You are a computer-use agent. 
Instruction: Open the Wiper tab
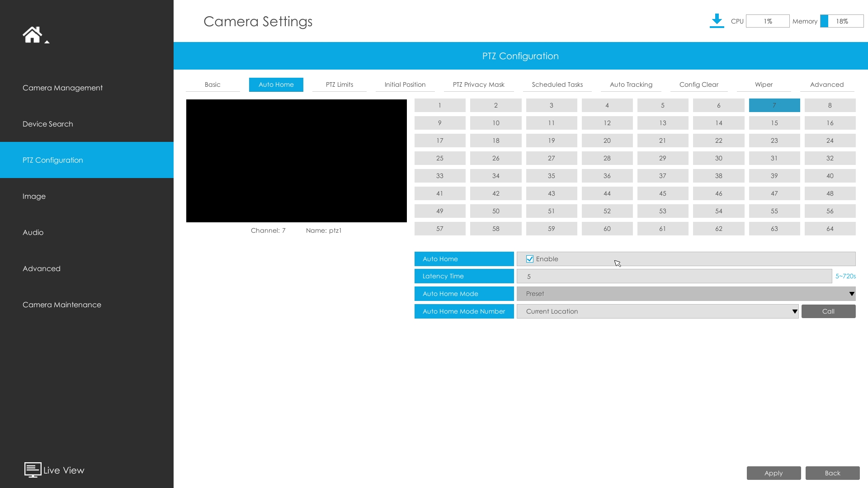(764, 84)
